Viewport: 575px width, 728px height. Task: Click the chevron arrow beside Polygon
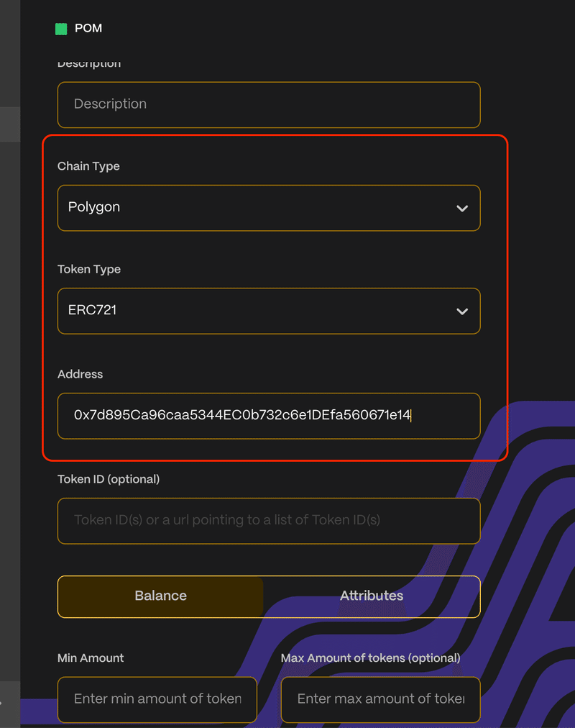(462, 209)
